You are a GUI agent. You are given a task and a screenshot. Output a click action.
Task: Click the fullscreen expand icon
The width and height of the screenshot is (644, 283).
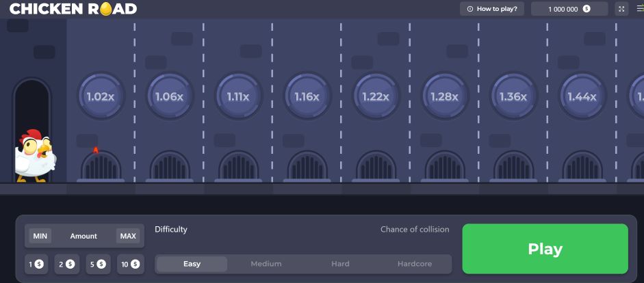[621, 9]
